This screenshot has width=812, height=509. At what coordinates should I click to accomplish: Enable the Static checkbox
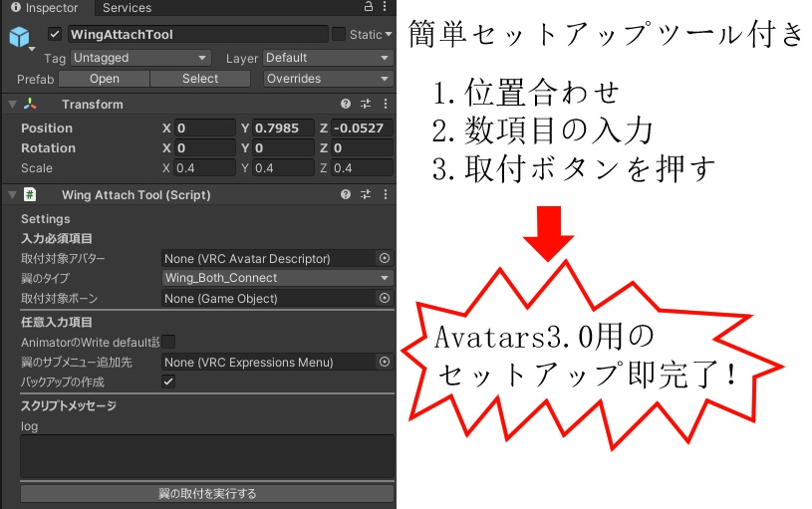(338, 34)
